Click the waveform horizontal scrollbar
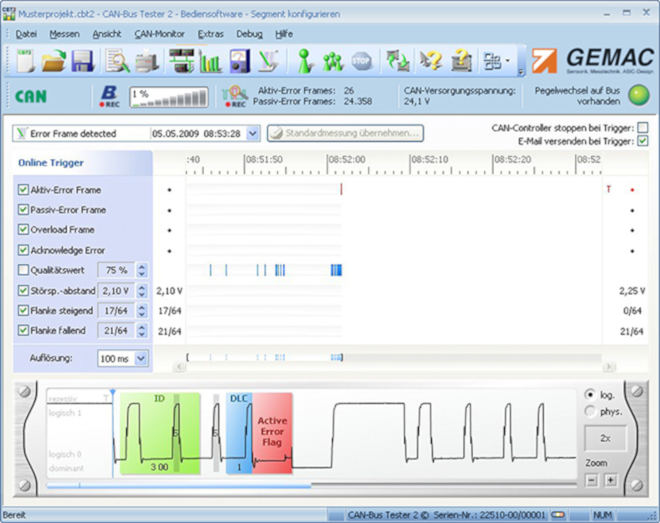 180,487
